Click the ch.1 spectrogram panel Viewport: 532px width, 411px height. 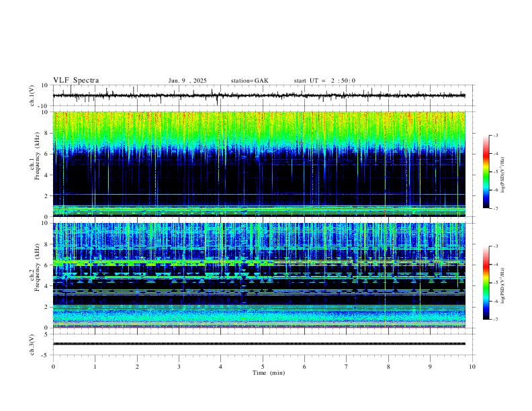[x=259, y=164]
